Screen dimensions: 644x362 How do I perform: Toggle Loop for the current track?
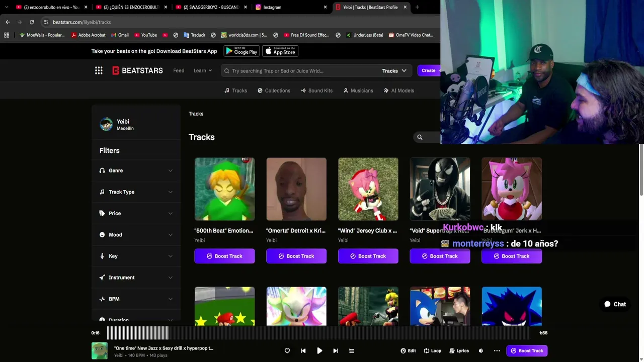[x=432, y=351]
